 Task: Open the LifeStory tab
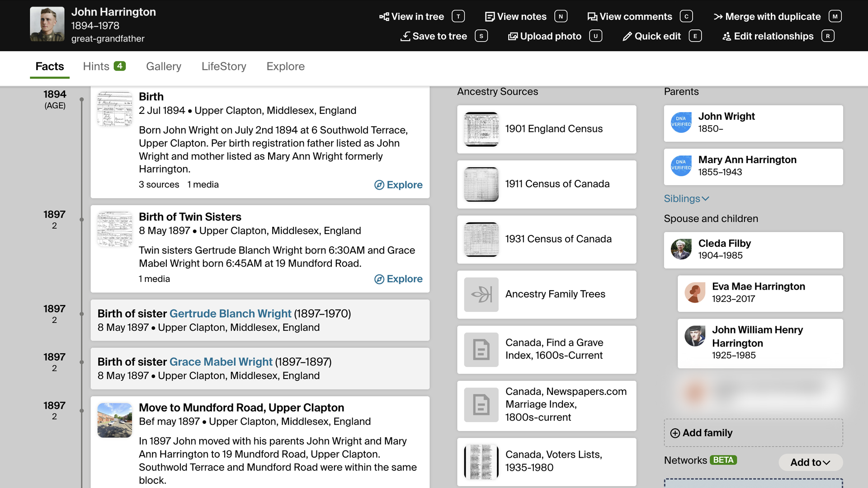click(224, 66)
